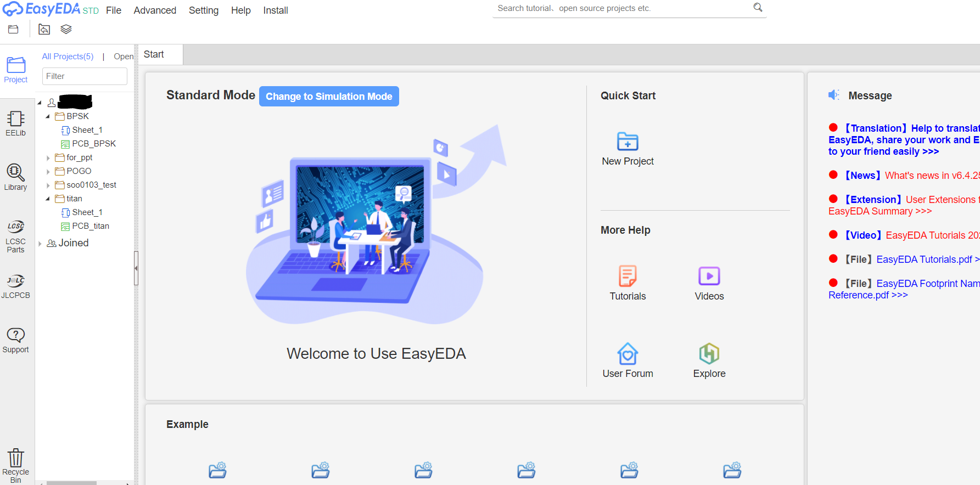
Task: Expand the POGO project folder
Action: [x=48, y=172]
